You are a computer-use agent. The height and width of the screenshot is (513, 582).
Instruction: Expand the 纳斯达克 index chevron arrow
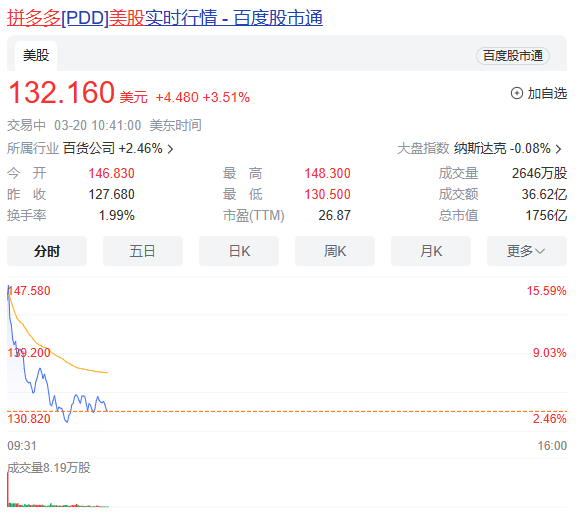tap(558, 149)
